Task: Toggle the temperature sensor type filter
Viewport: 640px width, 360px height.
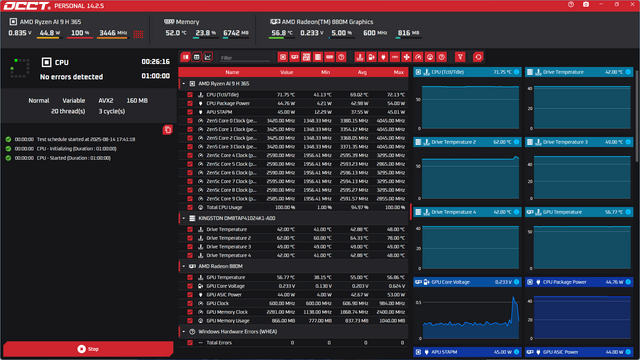Action: tap(360, 57)
